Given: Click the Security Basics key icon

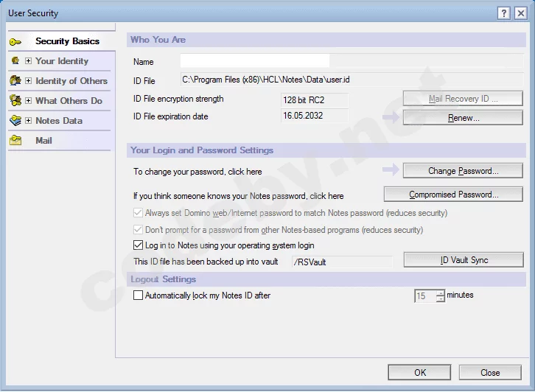Looking at the screenshot, I should [x=15, y=41].
